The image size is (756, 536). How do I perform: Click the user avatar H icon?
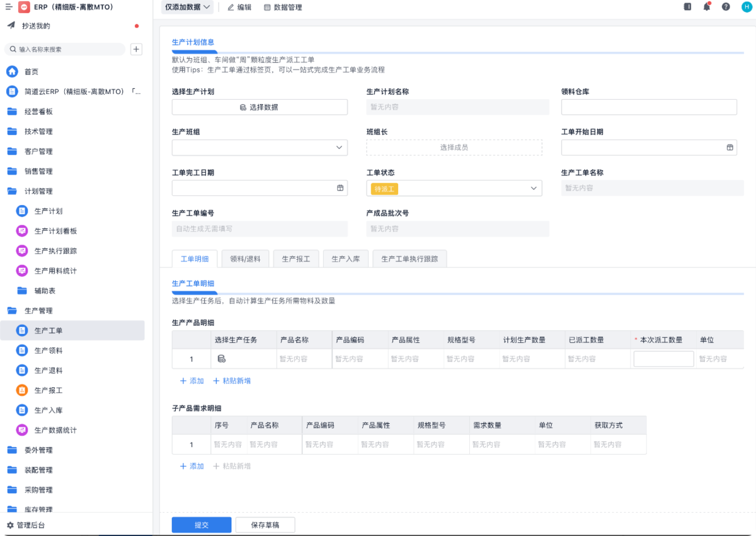click(x=747, y=7)
